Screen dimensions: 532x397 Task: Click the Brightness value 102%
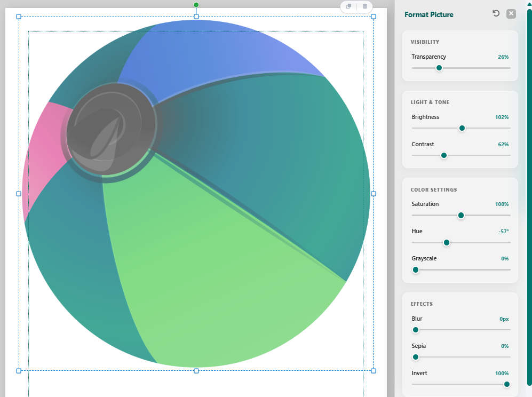click(502, 117)
